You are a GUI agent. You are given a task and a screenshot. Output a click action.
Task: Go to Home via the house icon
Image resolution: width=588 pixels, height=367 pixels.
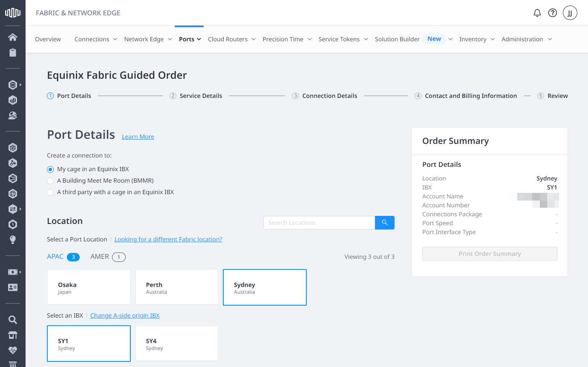[13, 37]
